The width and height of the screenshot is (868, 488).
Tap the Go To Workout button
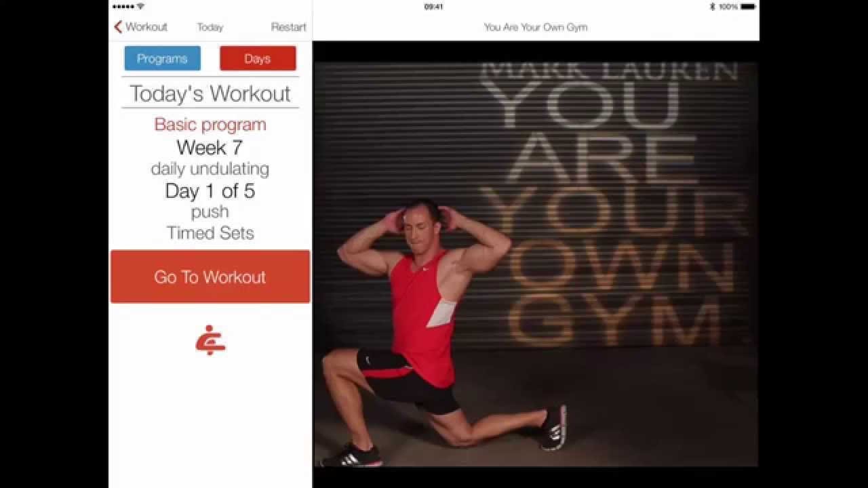click(x=210, y=277)
